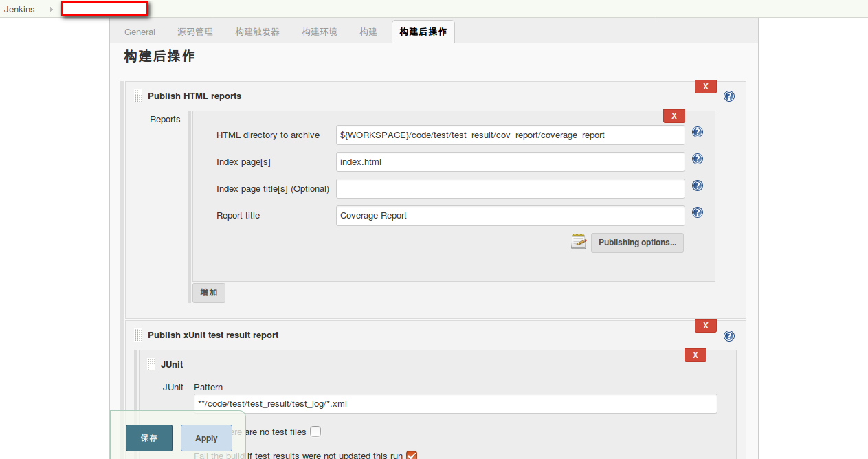This screenshot has height=459, width=868.
Task: Toggle the 'no test files' checkbox
Action: pos(315,432)
